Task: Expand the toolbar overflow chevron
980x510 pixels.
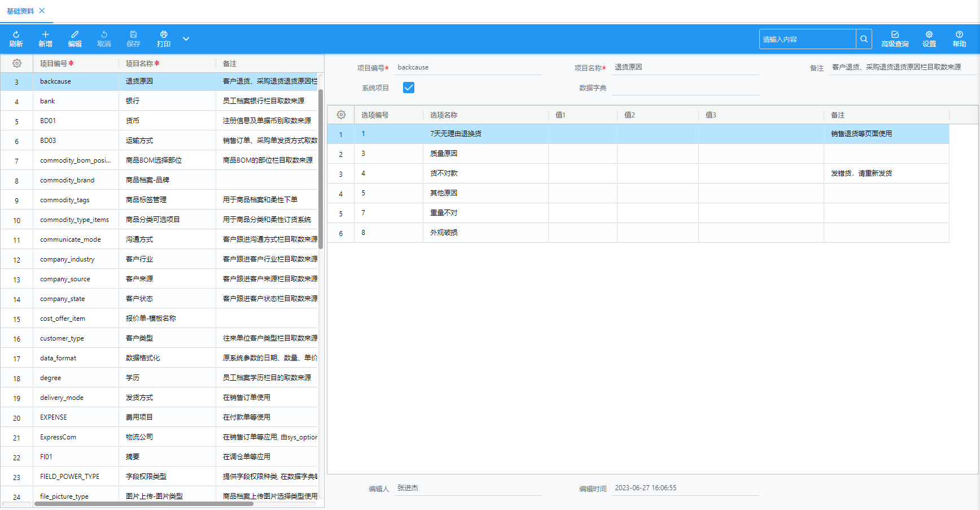Action: (x=186, y=38)
